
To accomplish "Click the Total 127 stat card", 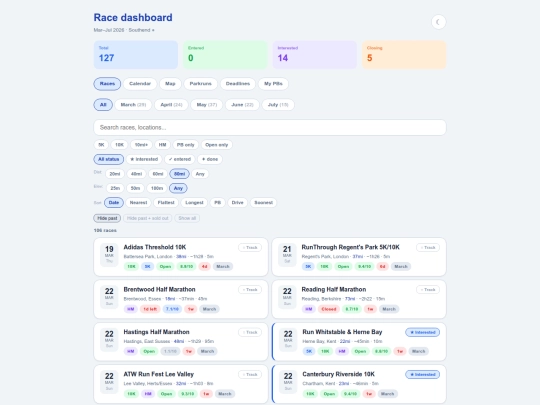I will pyautogui.click(x=136, y=54).
